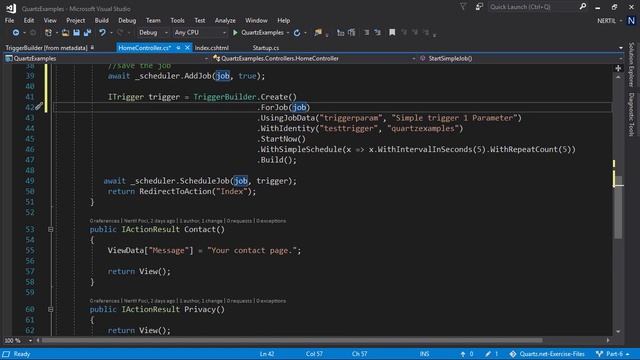
Task: Click the Part-6 branch status item
Action: 612,354
